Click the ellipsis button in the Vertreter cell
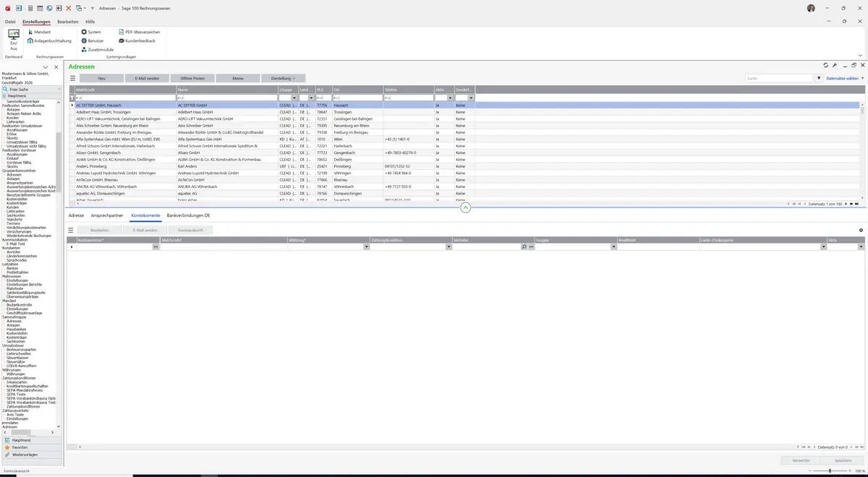This screenshot has height=477, width=868. (x=531, y=247)
